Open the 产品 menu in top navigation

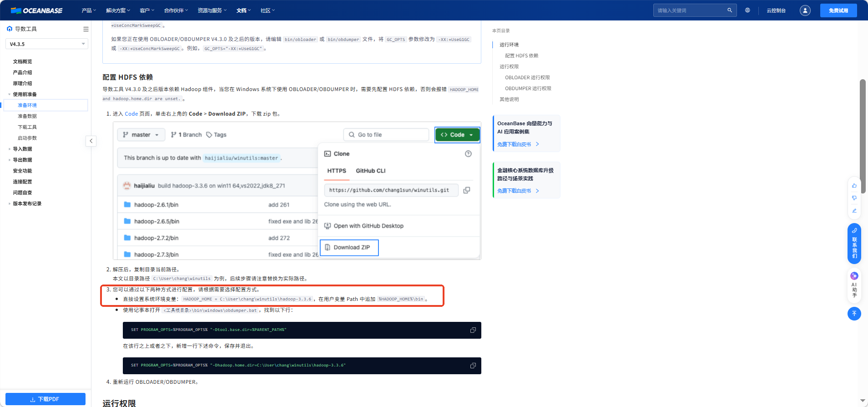[x=88, y=10]
